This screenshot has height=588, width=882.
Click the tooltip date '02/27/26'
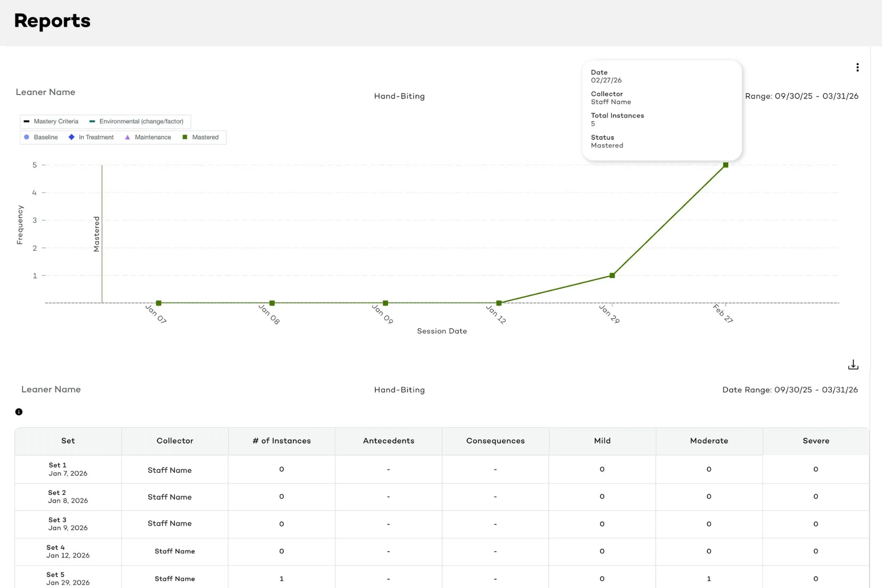tap(606, 80)
